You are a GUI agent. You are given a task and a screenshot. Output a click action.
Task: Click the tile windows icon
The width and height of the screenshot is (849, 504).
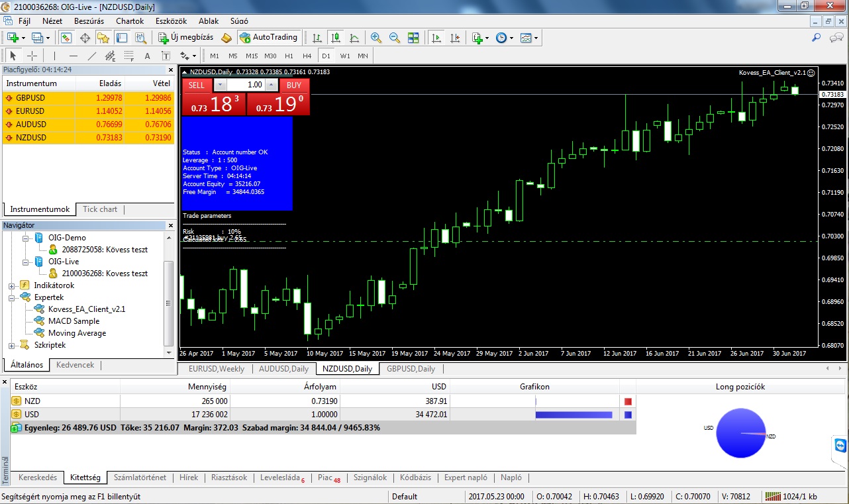pos(413,38)
